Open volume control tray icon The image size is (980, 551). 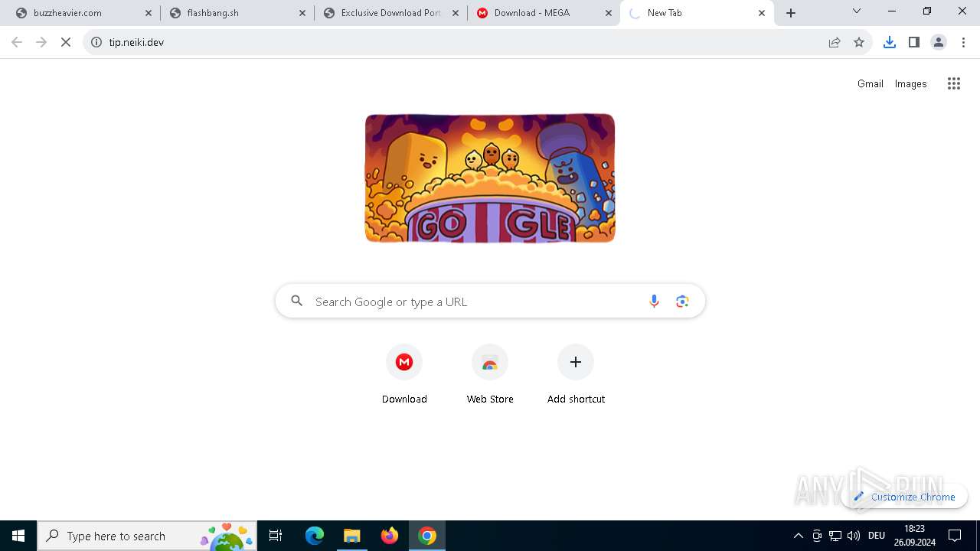[854, 536]
